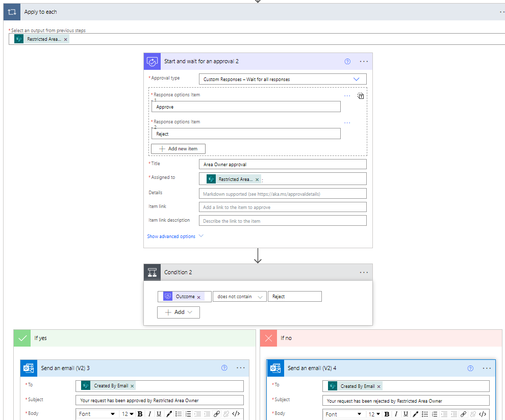Viewport: 505px width, 420px height.
Task: Open help for Send an email (V2) 4
Action: pos(470,368)
